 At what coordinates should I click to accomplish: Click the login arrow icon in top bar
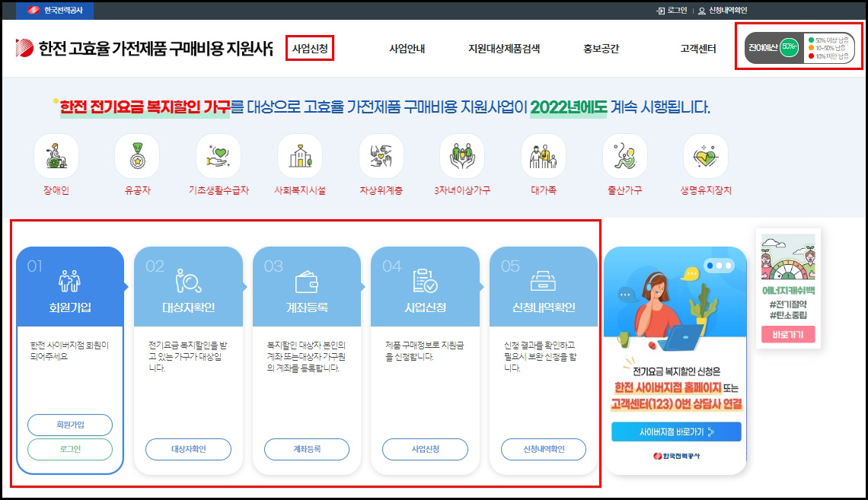660,11
